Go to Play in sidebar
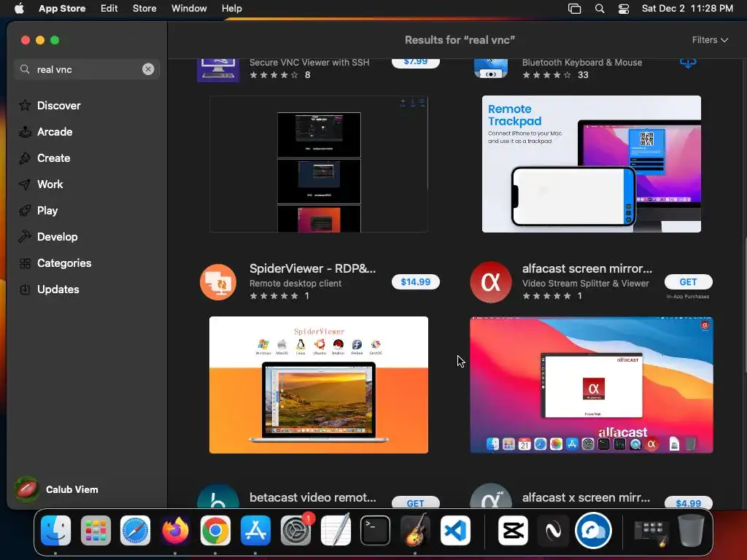 tap(47, 210)
